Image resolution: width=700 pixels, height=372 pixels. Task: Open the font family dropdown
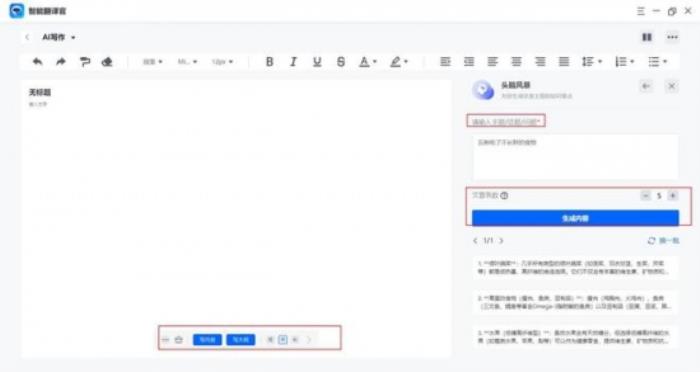pyautogui.click(x=188, y=62)
